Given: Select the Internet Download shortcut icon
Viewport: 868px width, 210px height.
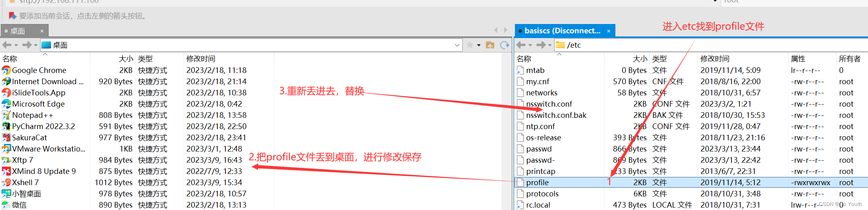Looking at the screenshot, I should click(x=6, y=81).
